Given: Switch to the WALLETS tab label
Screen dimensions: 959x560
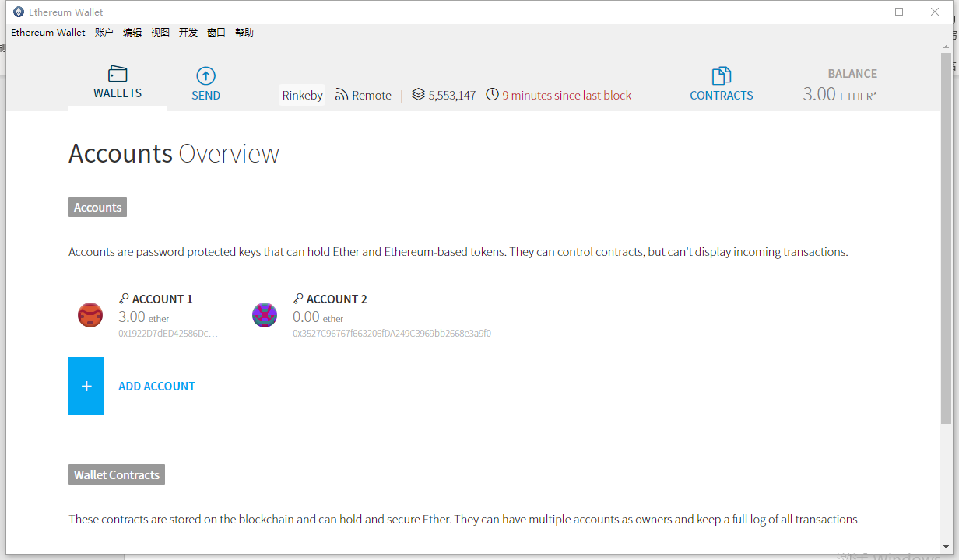Looking at the screenshot, I should [118, 93].
